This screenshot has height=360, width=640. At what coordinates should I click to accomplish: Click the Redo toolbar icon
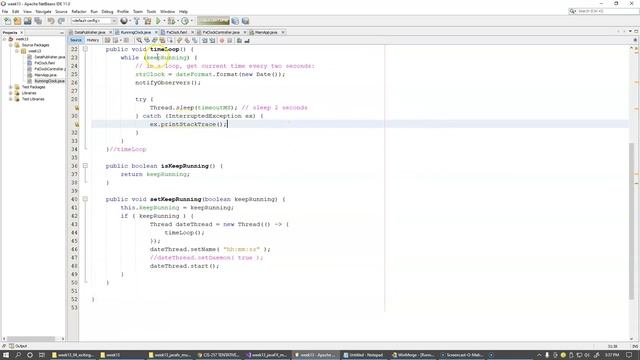(x=61, y=21)
